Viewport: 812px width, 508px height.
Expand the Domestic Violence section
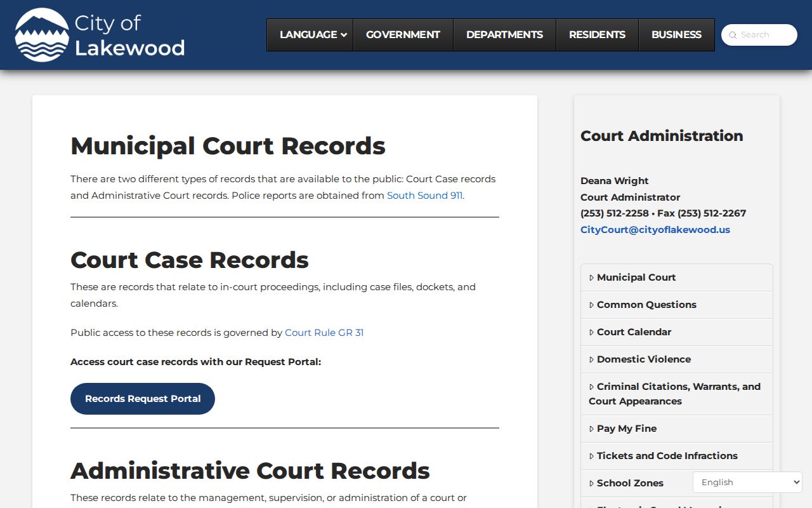(677, 359)
